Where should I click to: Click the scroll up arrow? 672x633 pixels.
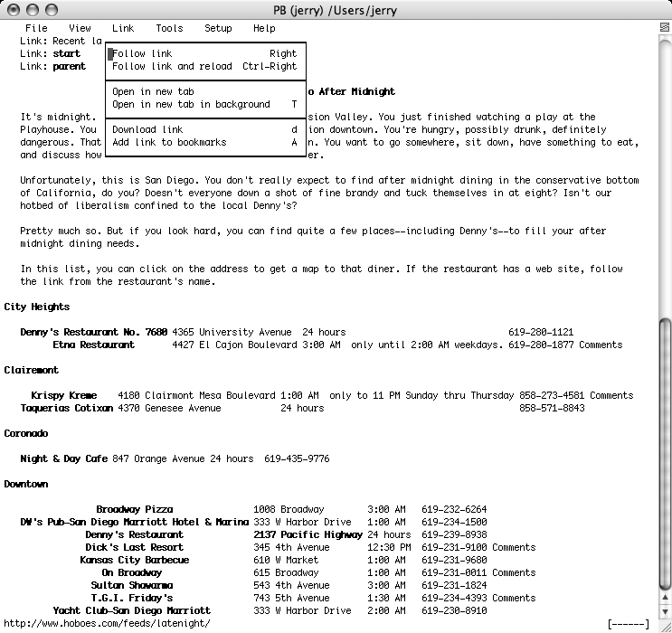click(665, 599)
